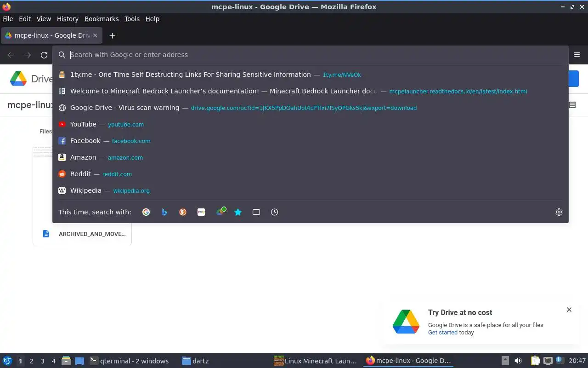The image size is (588, 368).
Task: Reload the current page
Action: pyautogui.click(x=44, y=55)
